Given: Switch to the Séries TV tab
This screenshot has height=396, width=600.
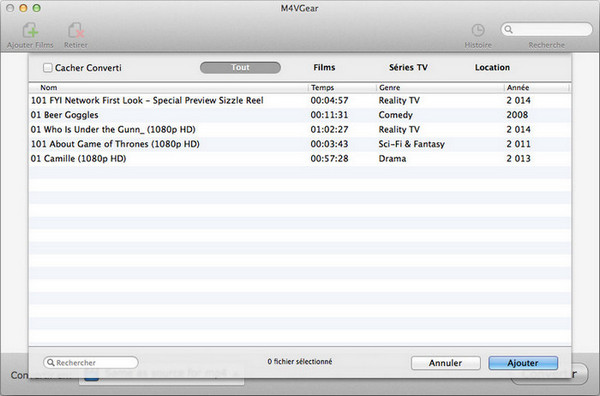Looking at the screenshot, I should tap(408, 67).
